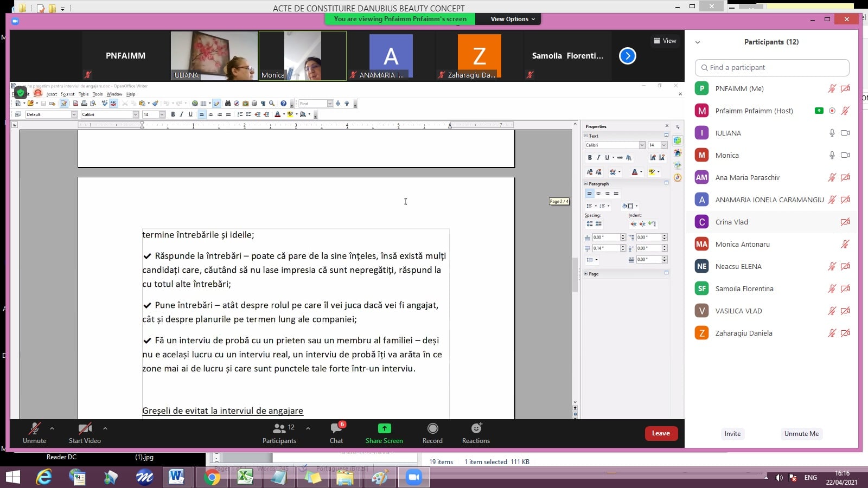Collapse the Participants panel chevron
The width and height of the screenshot is (868, 488).
tap(698, 42)
